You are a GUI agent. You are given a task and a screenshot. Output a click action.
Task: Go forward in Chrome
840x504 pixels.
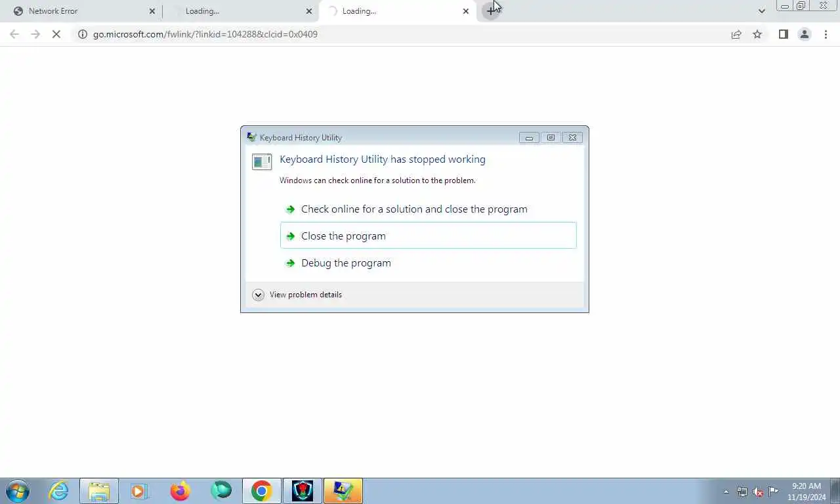[x=35, y=34]
